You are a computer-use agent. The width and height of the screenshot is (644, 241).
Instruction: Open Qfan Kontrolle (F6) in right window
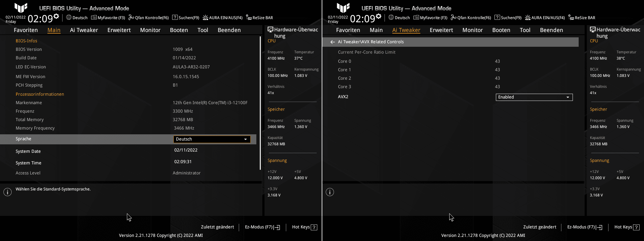coord(471,18)
